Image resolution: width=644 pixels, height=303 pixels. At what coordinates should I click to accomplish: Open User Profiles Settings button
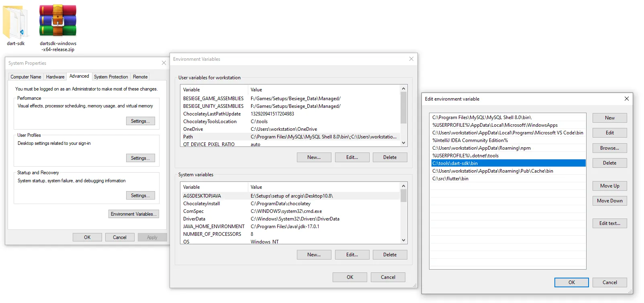tap(140, 158)
